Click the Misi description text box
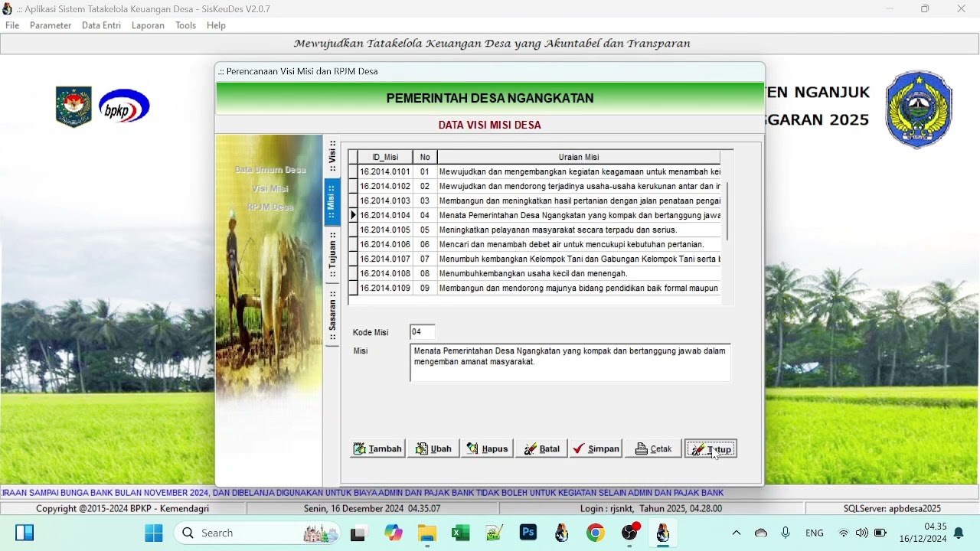This screenshot has width=980, height=551. click(x=570, y=363)
